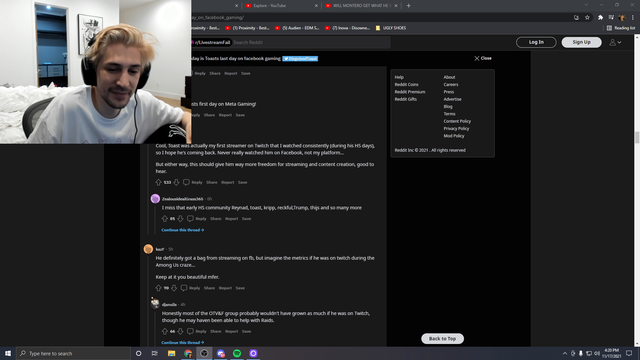This screenshot has height=360, width=640.
Task: Click the Log In button
Action: (536, 42)
